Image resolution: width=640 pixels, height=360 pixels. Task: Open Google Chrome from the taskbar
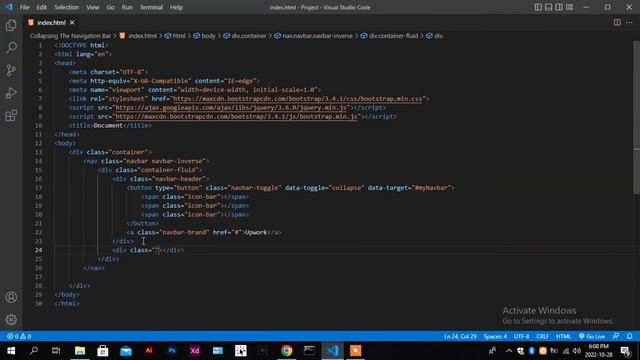287,351
